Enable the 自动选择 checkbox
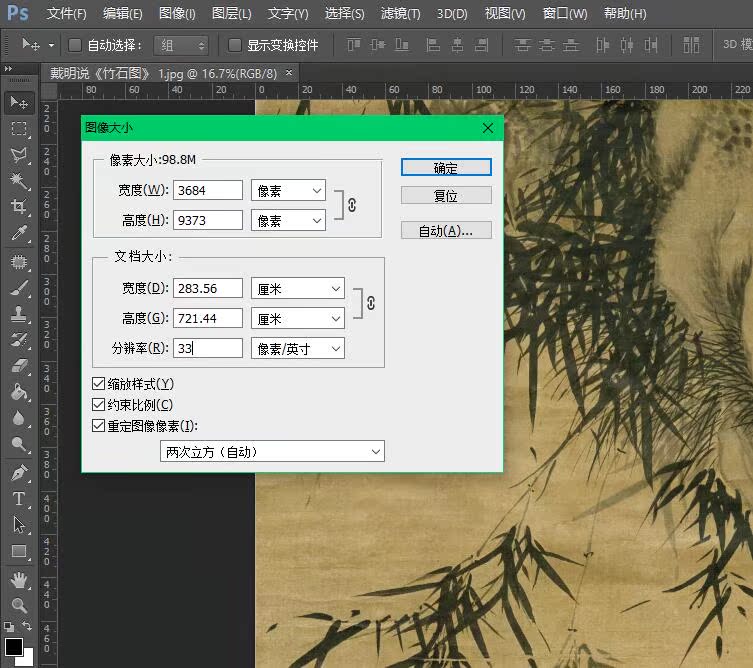The height and width of the screenshot is (668, 753). (x=75, y=45)
